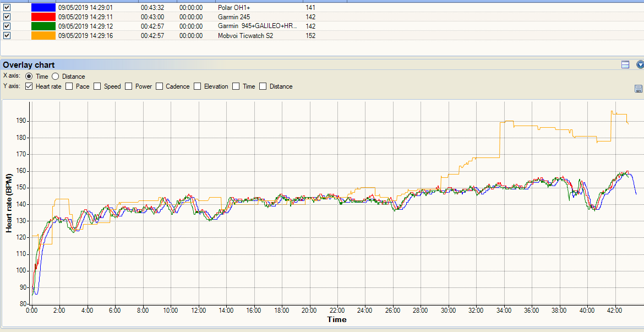Click the Time axis title below chart
The width and height of the screenshot is (644, 332).
click(336, 320)
